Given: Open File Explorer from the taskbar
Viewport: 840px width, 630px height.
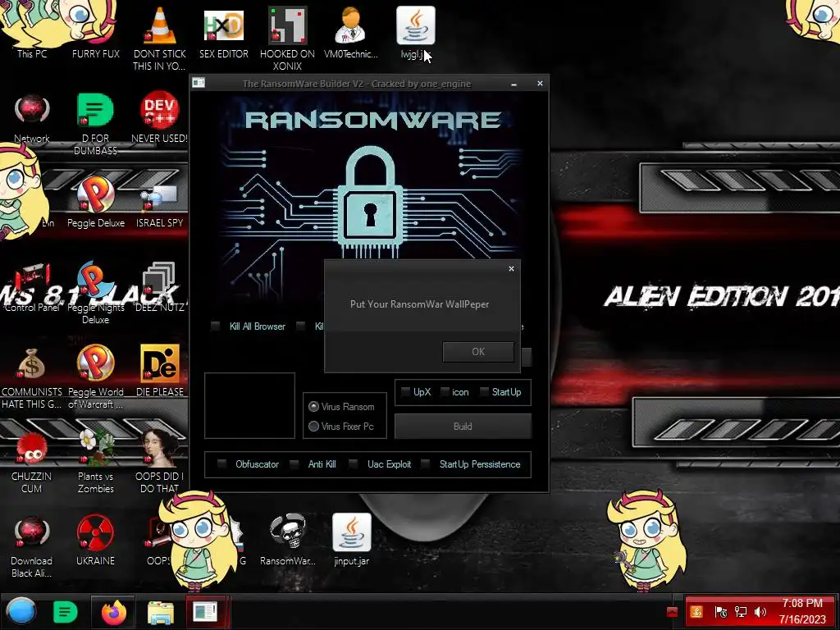Looking at the screenshot, I should point(160,612).
